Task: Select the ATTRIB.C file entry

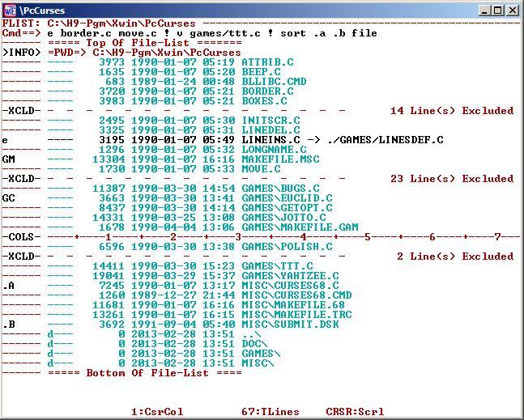Action: (x=267, y=62)
